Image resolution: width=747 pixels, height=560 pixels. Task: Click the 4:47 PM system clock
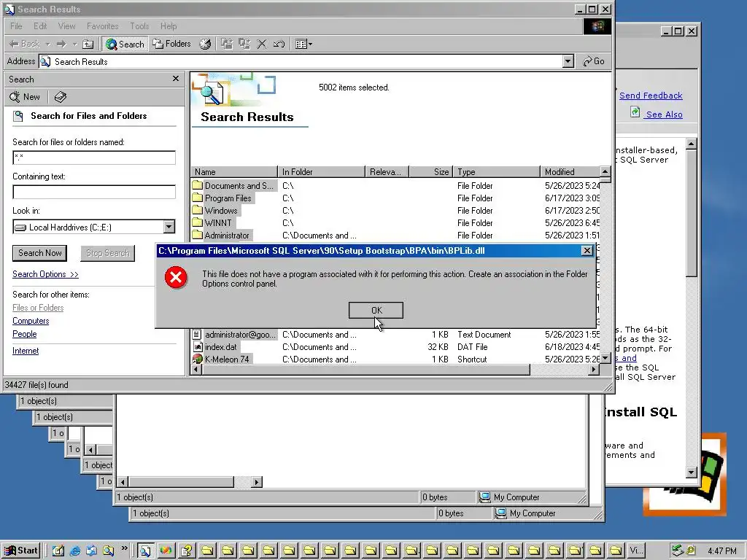point(721,551)
